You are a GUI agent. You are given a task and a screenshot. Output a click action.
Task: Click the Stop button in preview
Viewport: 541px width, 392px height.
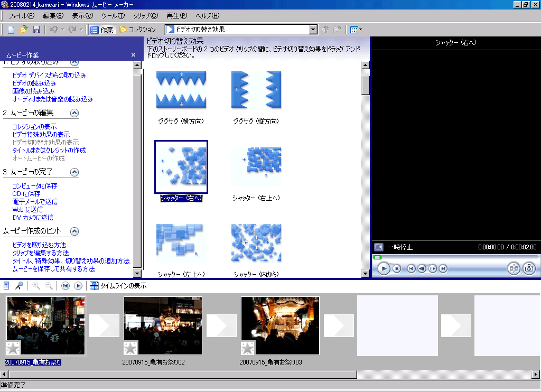pos(397,268)
